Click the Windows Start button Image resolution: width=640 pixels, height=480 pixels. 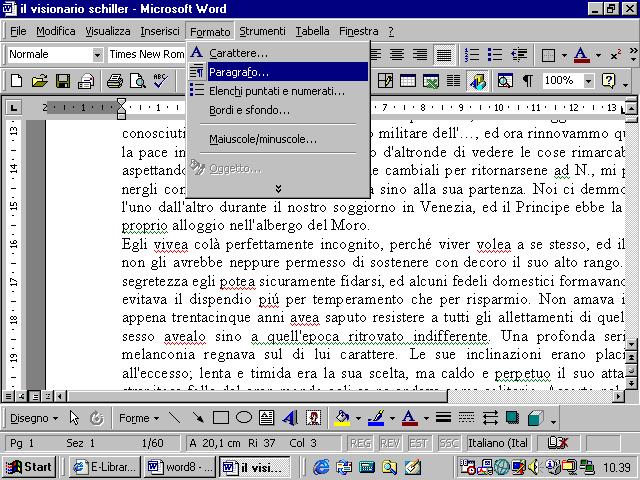28,467
